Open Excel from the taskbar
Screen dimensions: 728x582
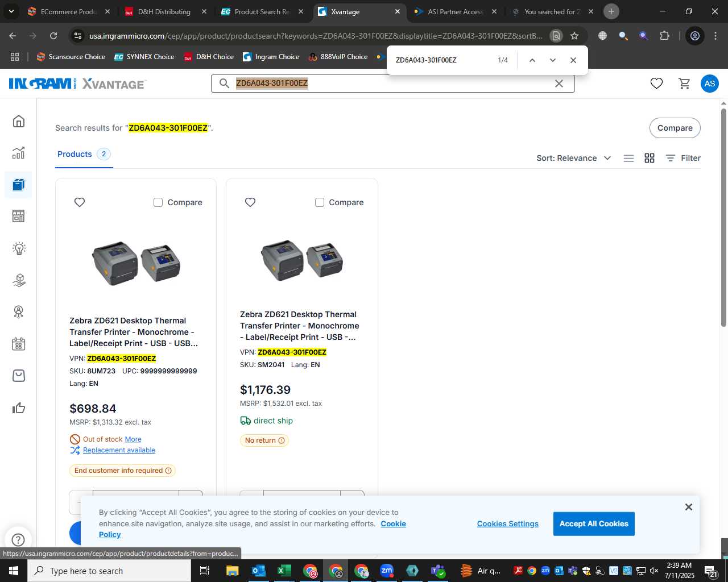coord(284,571)
